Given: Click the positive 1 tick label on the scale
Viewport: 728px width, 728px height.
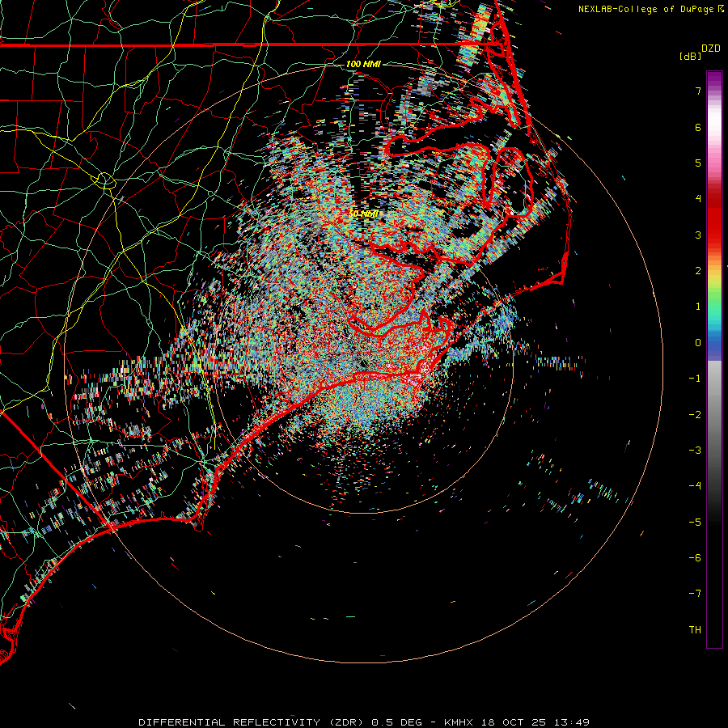Looking at the screenshot, I should 698,307.
